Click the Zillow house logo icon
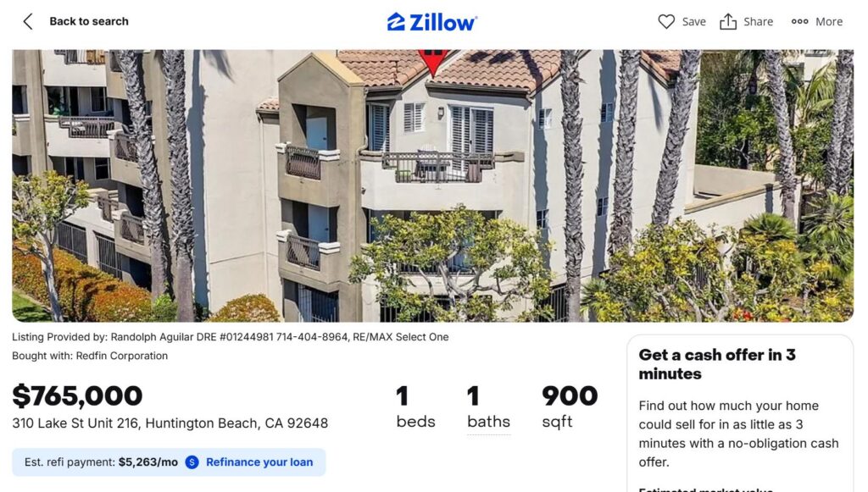This screenshot has width=868, height=492. pos(396,22)
